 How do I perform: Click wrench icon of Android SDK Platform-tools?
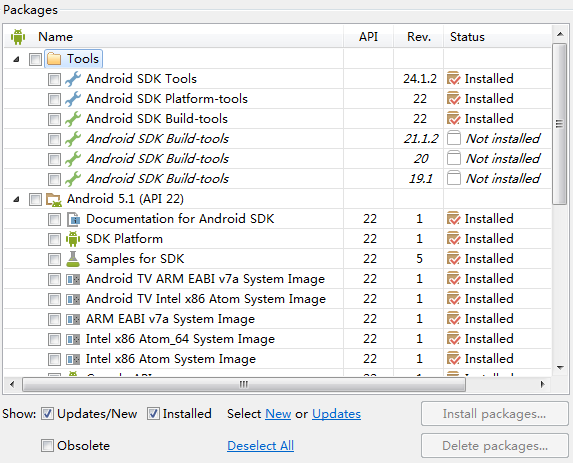[x=73, y=99]
